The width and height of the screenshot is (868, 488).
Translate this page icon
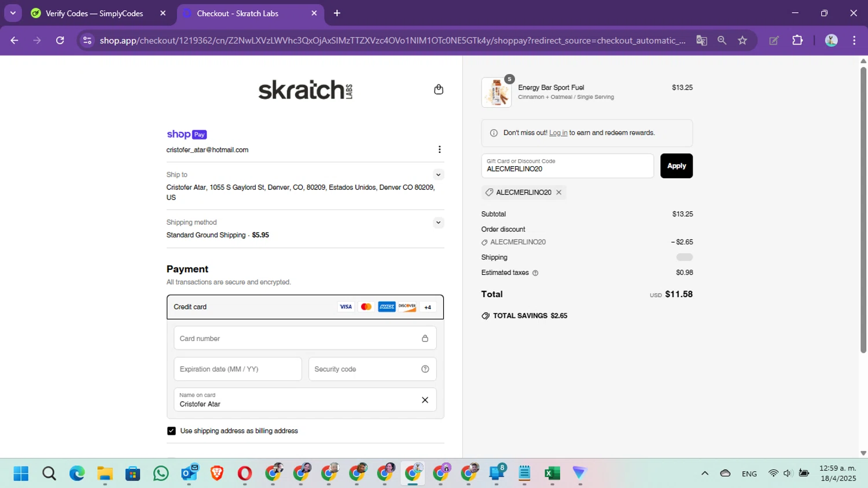point(701,41)
